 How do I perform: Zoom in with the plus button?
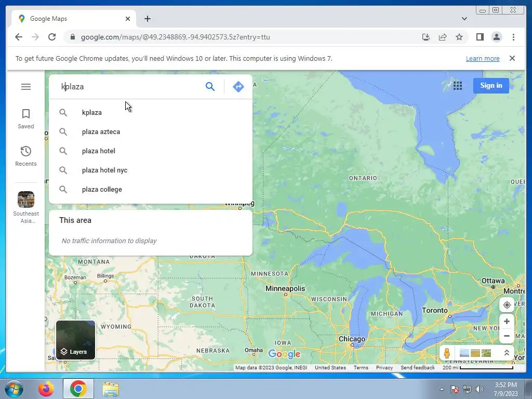pyautogui.click(x=507, y=321)
